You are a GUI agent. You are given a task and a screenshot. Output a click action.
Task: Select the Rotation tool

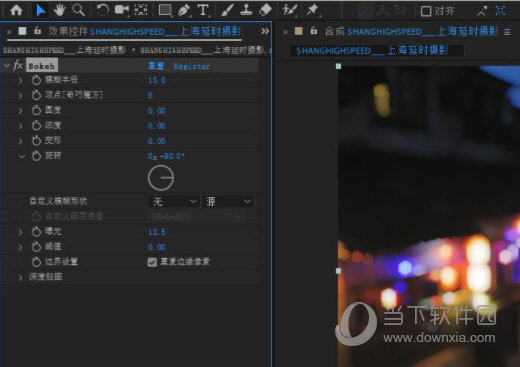(102, 10)
